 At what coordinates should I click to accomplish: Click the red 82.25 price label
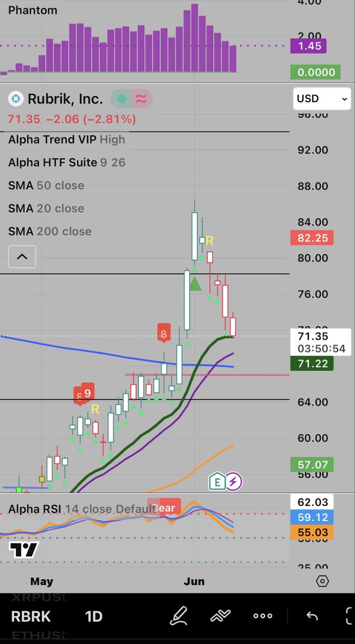click(x=312, y=238)
